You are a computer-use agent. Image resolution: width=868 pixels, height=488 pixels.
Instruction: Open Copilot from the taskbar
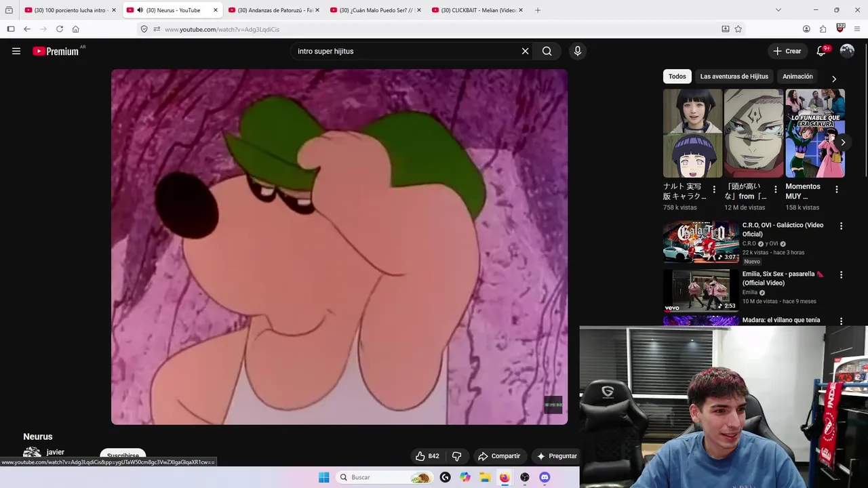click(465, 477)
